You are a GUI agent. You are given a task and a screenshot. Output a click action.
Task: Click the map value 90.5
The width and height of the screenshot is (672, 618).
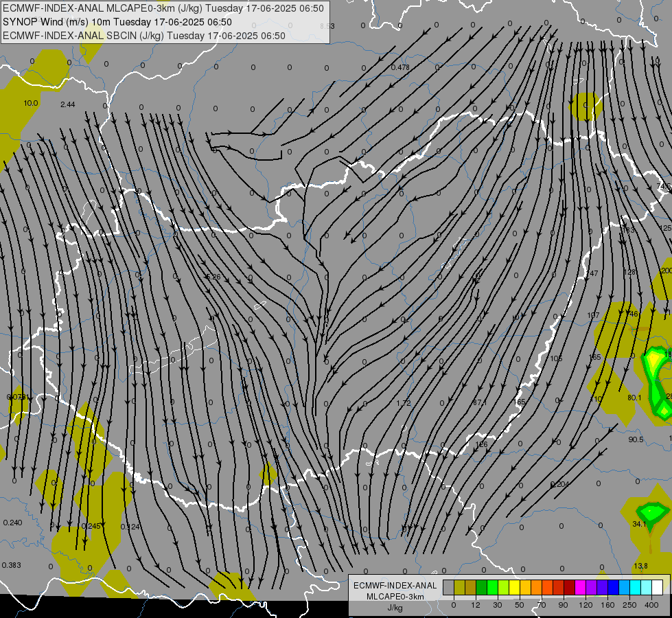tap(636, 439)
